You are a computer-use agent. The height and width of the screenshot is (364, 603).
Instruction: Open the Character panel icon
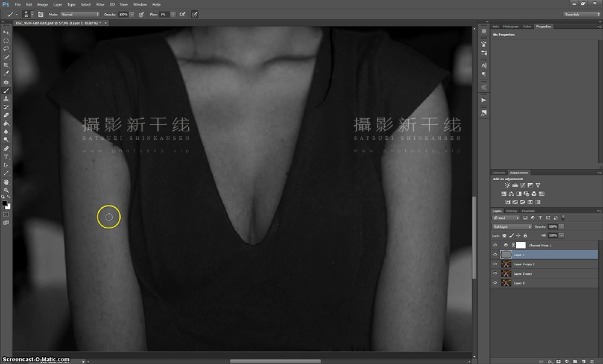click(484, 66)
